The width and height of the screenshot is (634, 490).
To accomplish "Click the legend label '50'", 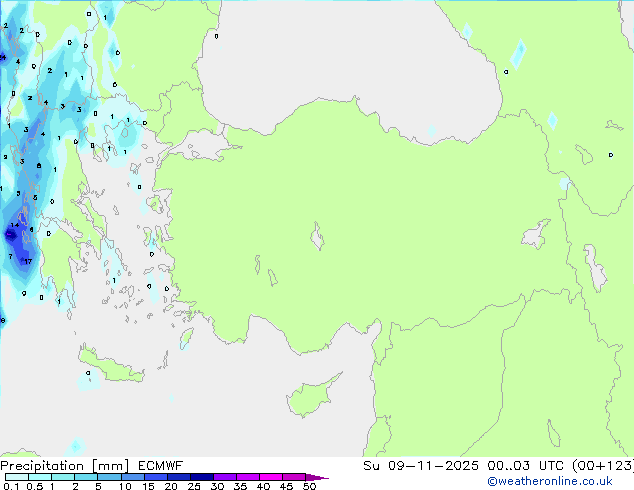I will pyautogui.click(x=309, y=486).
